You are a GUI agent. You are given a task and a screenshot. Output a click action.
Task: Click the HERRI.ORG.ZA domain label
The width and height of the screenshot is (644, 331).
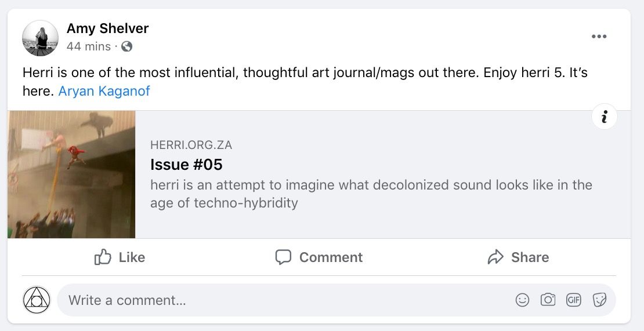[x=191, y=145]
